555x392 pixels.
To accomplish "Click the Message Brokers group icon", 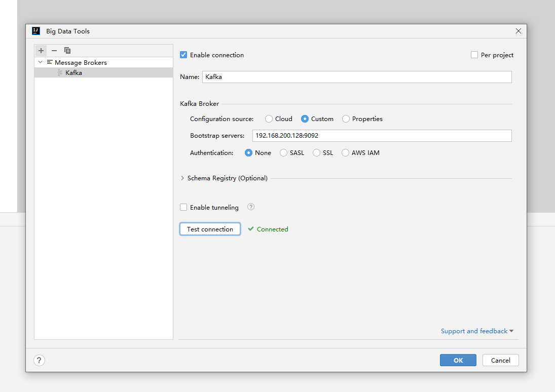I will point(50,62).
